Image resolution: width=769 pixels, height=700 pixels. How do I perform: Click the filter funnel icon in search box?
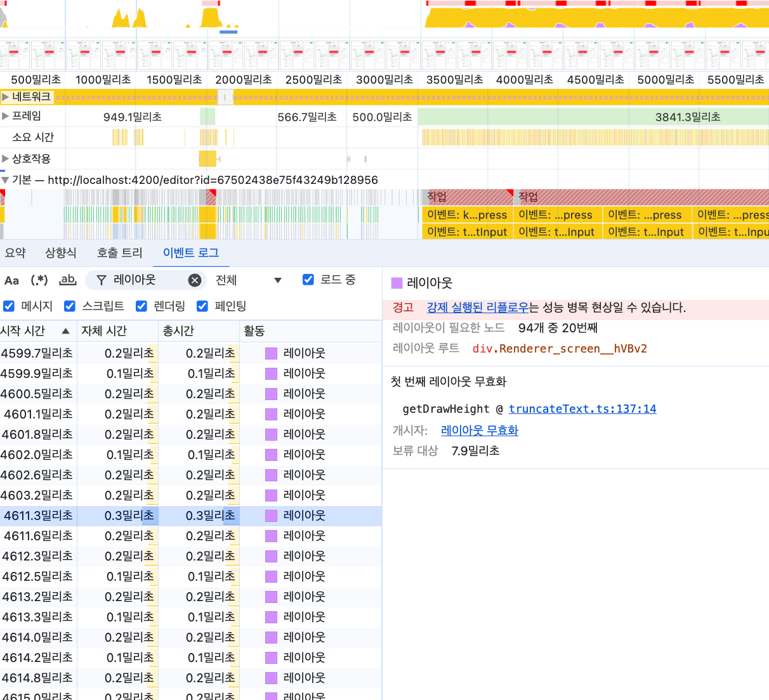point(101,280)
